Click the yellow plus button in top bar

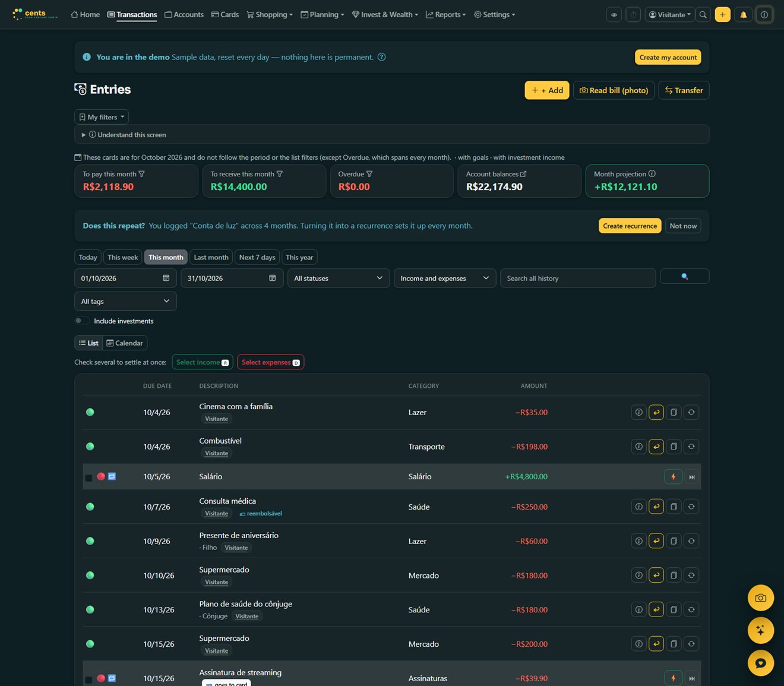pyautogui.click(x=722, y=15)
